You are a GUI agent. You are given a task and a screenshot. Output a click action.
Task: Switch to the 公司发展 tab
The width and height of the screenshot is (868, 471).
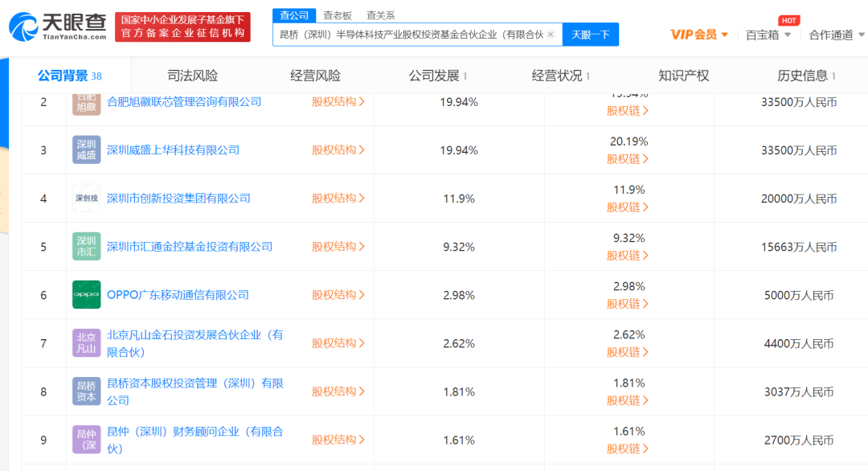pyautogui.click(x=437, y=76)
